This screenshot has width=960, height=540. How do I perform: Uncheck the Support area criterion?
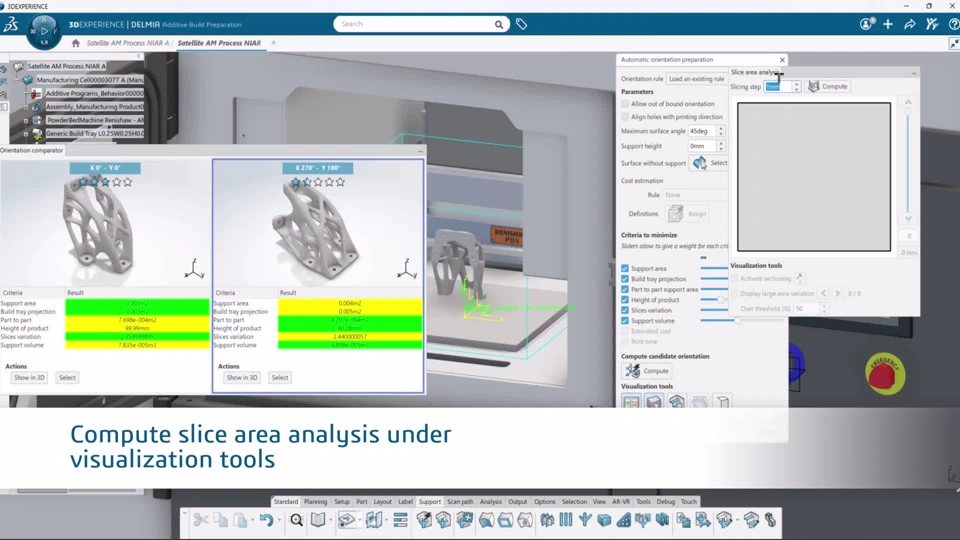pyautogui.click(x=625, y=268)
